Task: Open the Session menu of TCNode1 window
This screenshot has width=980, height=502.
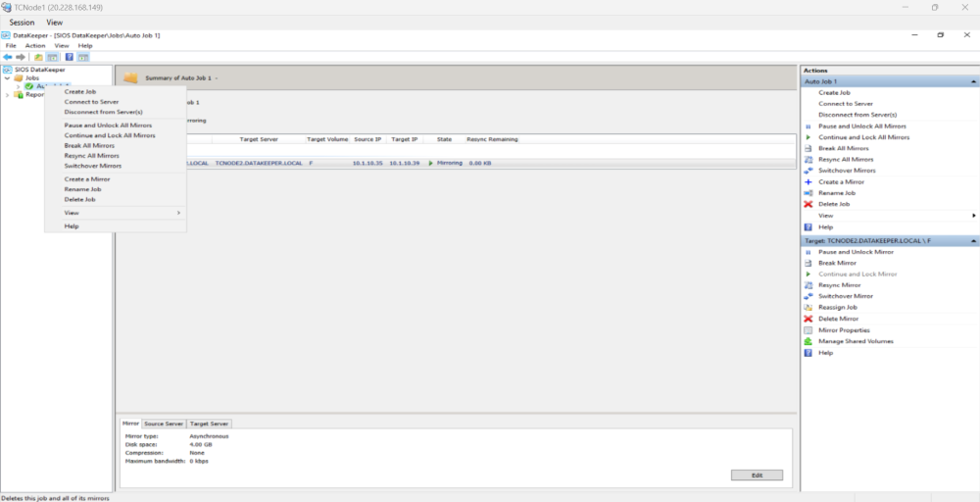Action: click(x=22, y=23)
